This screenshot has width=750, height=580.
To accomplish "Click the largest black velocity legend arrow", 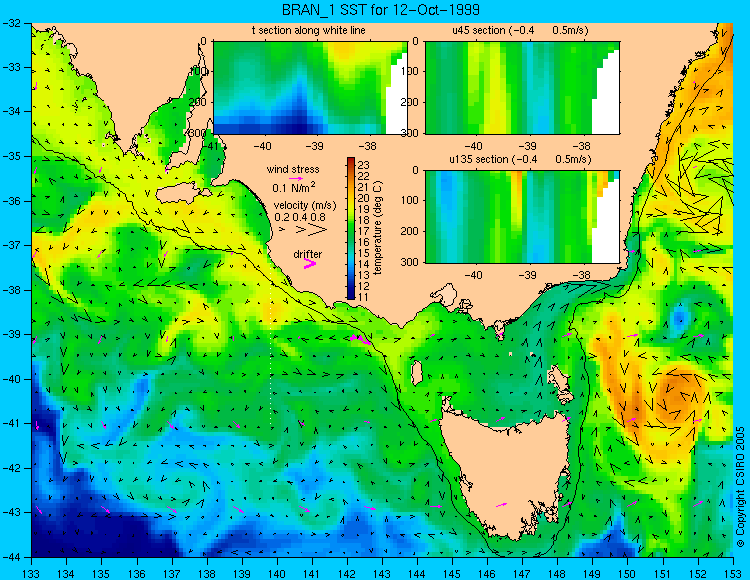I will click(x=317, y=230).
